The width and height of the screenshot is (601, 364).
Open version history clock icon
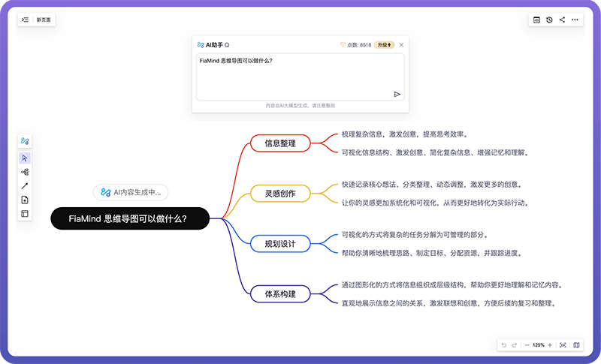(549, 20)
